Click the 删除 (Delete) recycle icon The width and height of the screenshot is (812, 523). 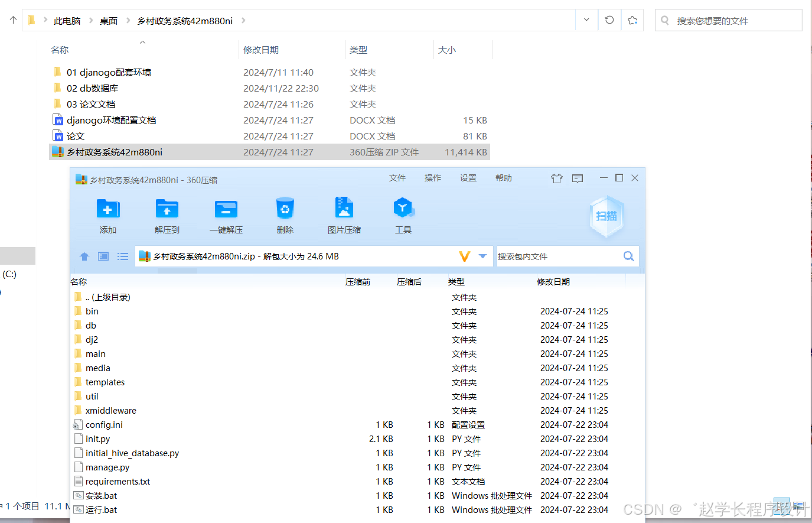pos(285,209)
